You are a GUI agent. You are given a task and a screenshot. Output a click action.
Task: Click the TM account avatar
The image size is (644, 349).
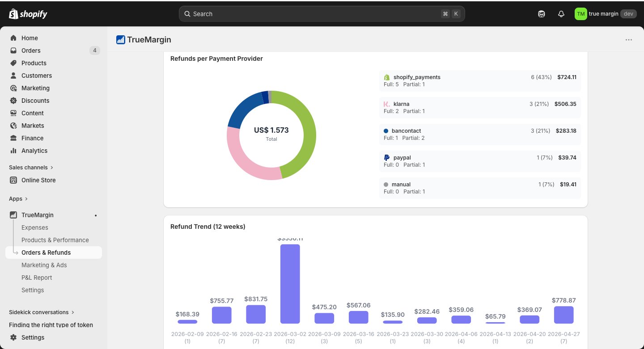tap(580, 14)
